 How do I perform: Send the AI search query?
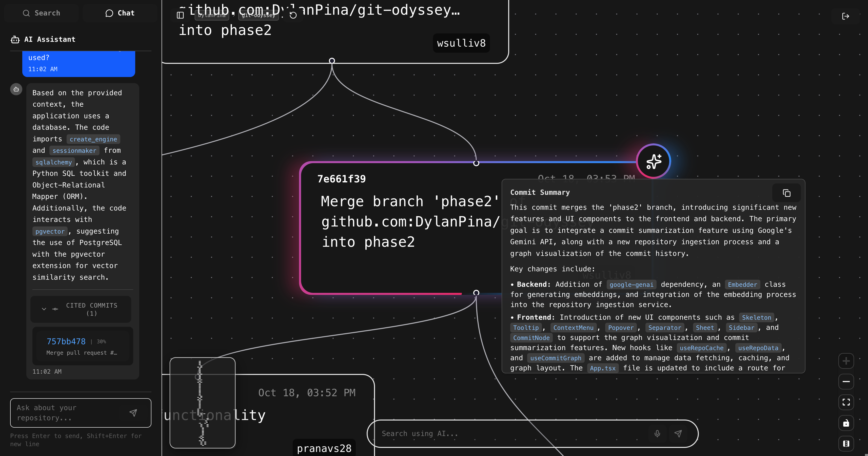coord(678,433)
